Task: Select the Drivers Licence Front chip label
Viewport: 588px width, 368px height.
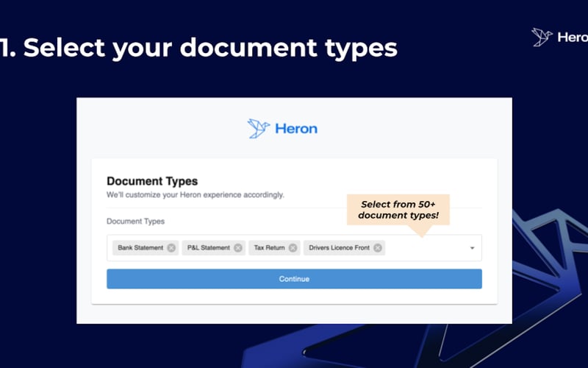Action: (x=339, y=248)
